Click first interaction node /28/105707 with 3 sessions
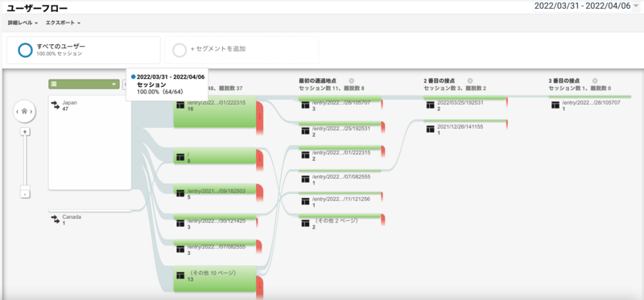Image resolution: width=644 pixels, height=300 pixels. [x=340, y=97]
